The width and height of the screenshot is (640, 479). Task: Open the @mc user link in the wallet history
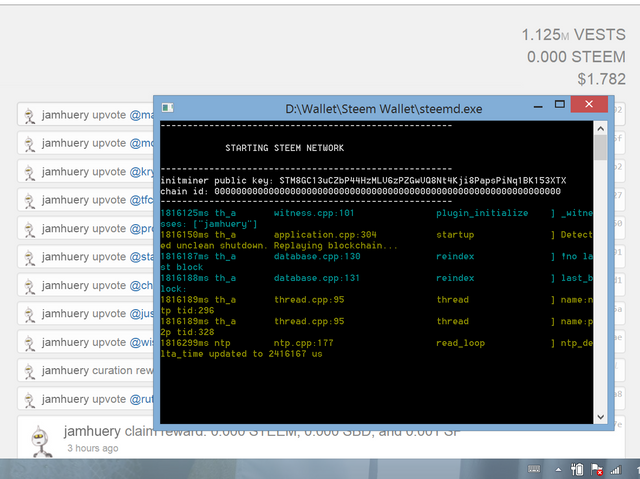142,143
